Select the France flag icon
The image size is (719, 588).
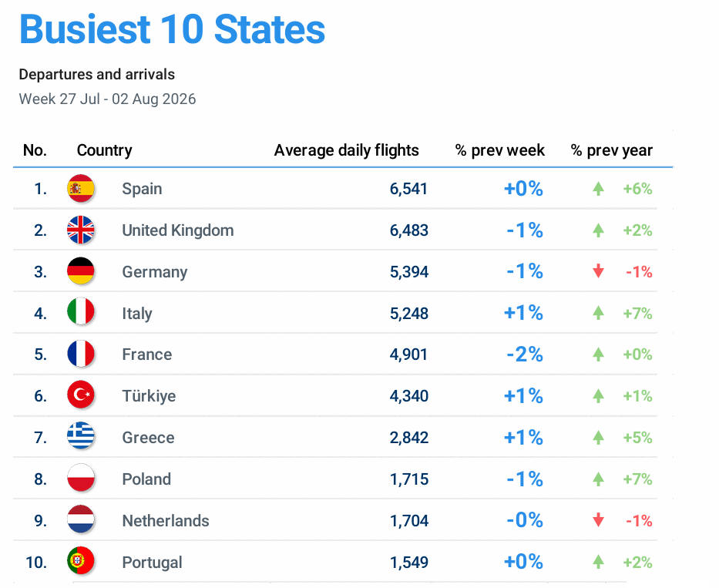(x=81, y=353)
